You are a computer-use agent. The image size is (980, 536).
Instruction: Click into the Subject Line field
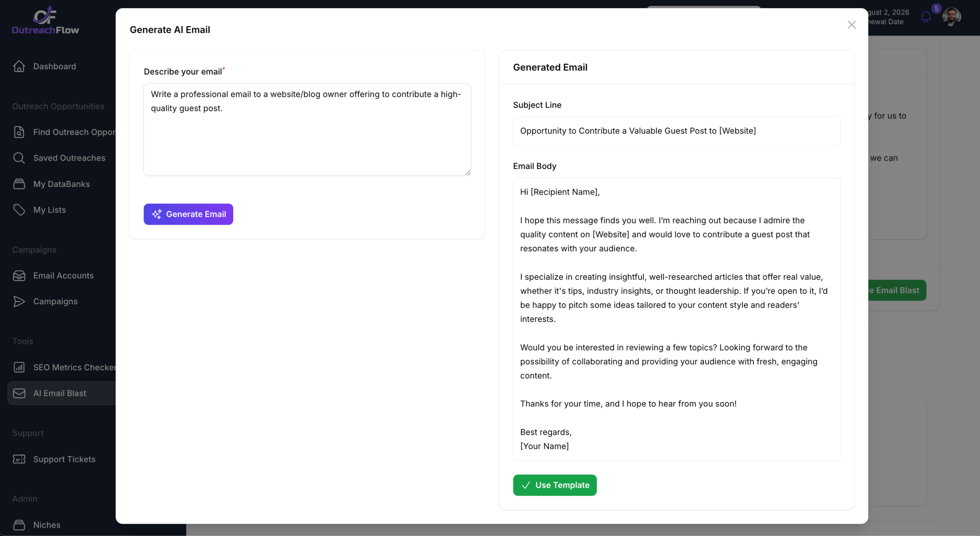pos(676,131)
